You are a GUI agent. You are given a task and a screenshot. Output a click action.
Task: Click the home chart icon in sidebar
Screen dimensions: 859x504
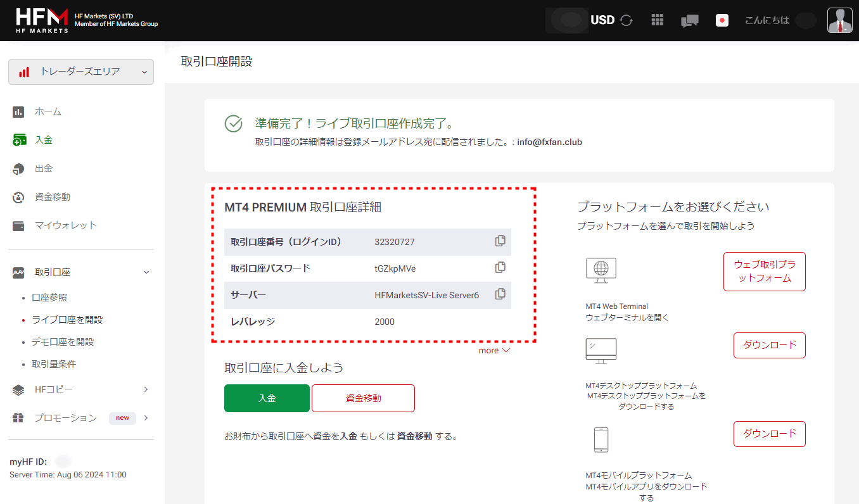[18, 112]
